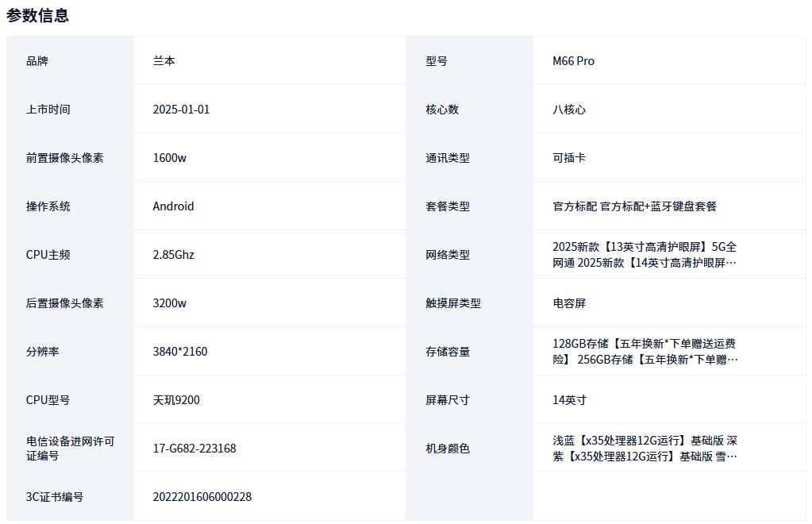
Task: Select the 套餐类型 label
Action: click(448, 206)
